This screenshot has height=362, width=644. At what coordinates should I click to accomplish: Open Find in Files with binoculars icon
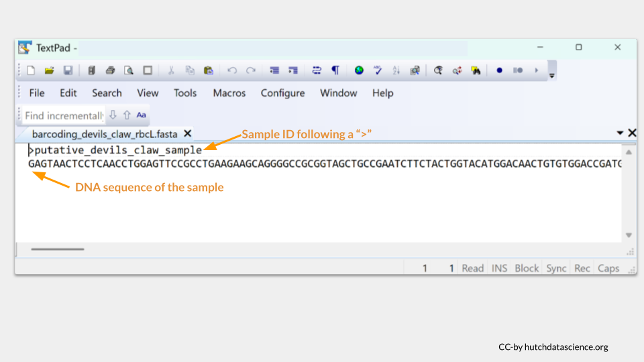[476, 70]
